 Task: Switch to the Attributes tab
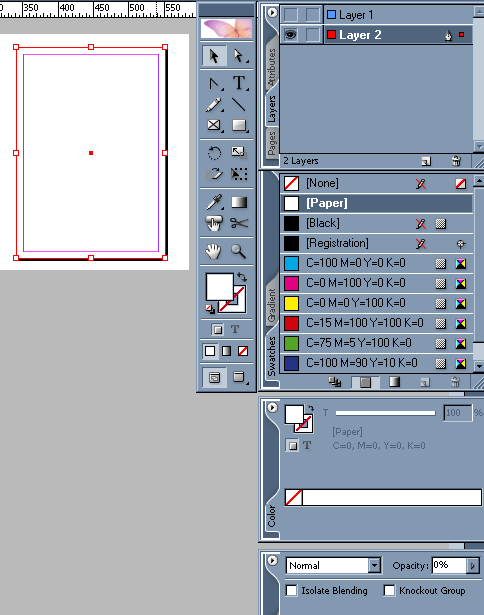pos(271,67)
